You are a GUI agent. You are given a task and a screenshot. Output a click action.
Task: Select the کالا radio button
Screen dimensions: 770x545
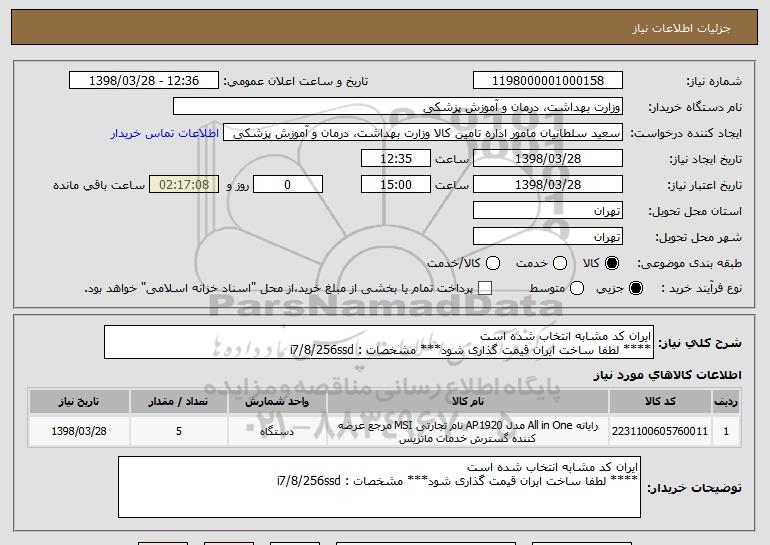pyautogui.click(x=612, y=263)
